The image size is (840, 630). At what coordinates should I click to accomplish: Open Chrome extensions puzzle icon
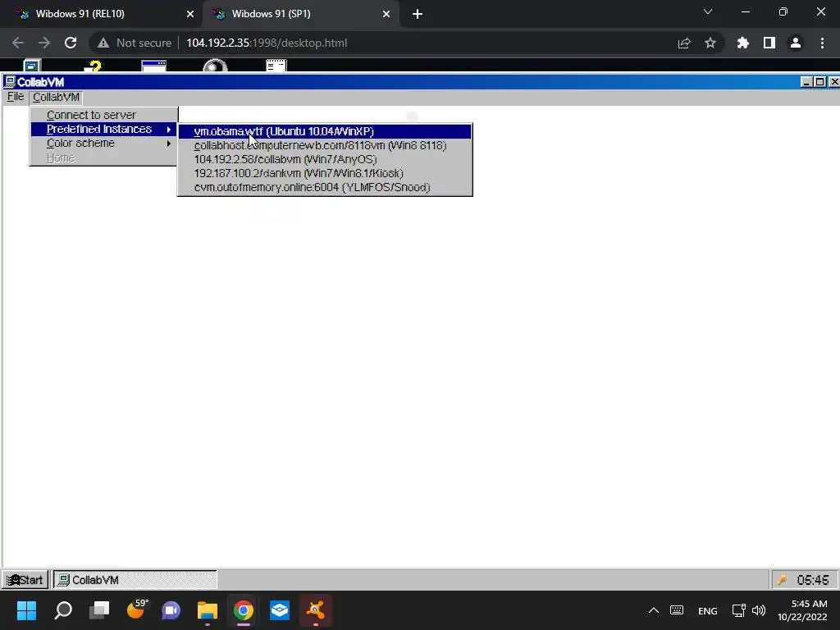click(742, 43)
